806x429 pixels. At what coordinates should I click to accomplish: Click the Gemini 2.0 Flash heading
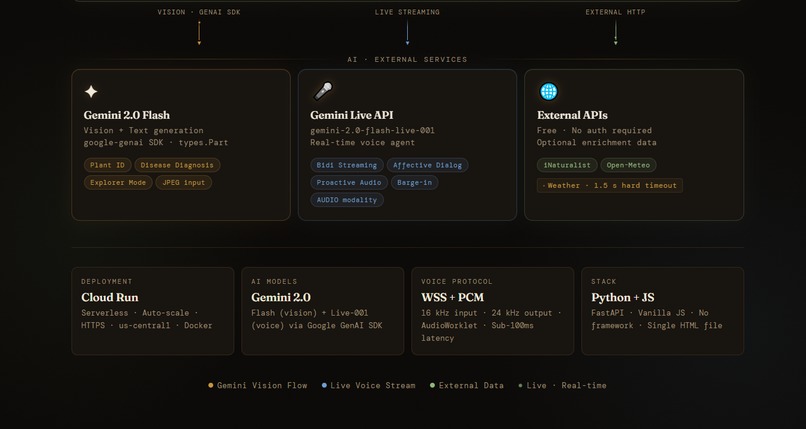(x=127, y=115)
